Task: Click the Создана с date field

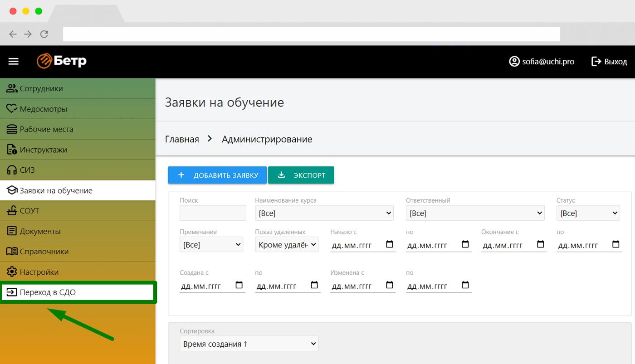Action: pyautogui.click(x=212, y=286)
